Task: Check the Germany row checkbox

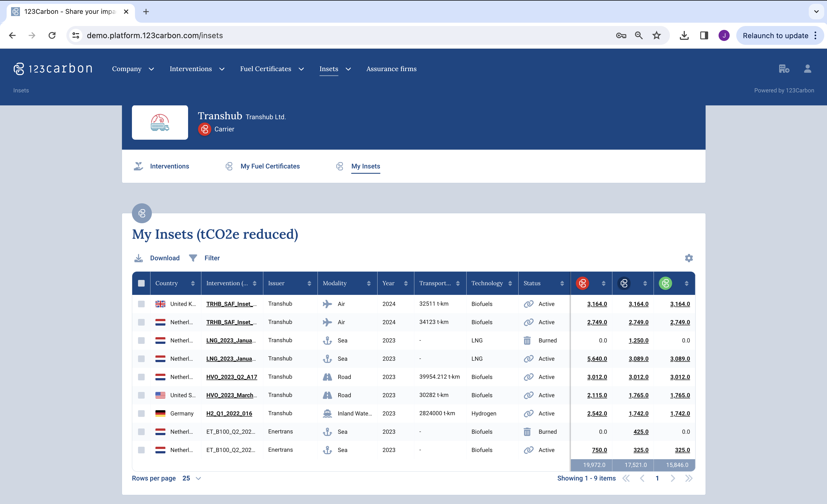Action: tap(141, 413)
